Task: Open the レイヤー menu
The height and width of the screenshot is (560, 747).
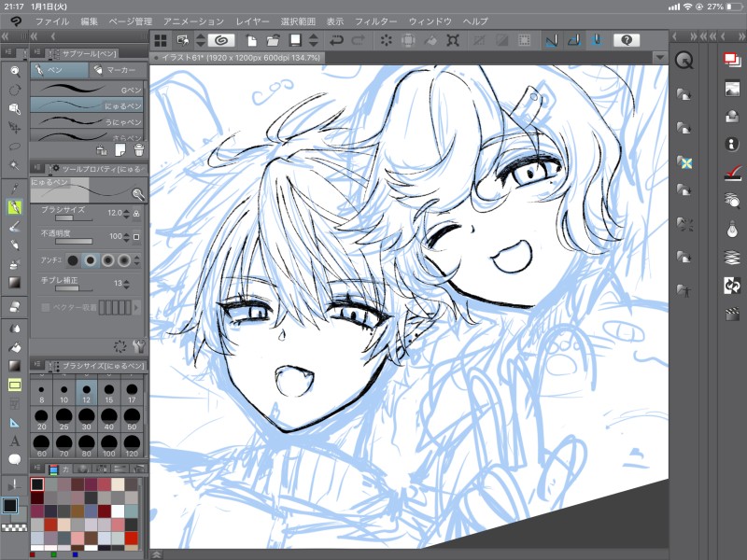Action: point(252,21)
